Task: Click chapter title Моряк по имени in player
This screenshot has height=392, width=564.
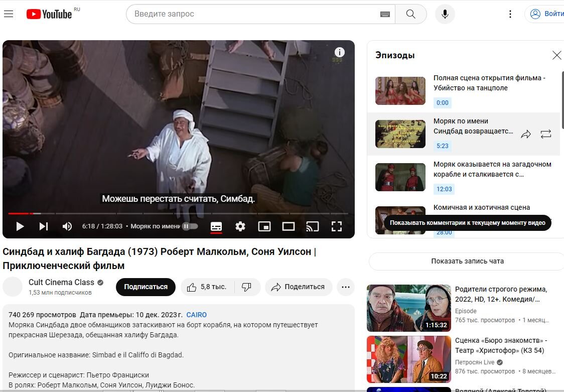Action: 155,226
